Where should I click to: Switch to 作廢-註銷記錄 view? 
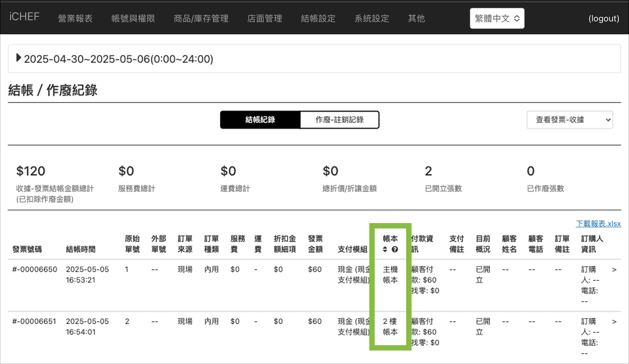339,120
